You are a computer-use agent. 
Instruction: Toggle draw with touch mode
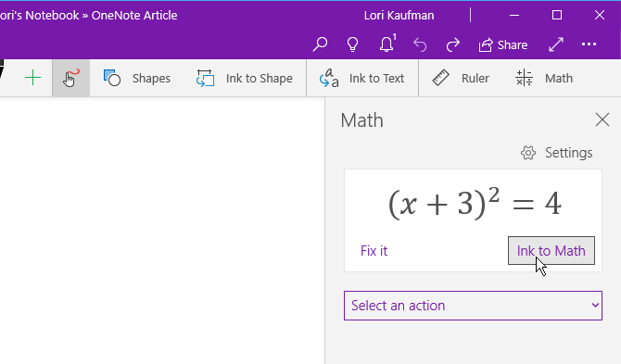(x=70, y=78)
